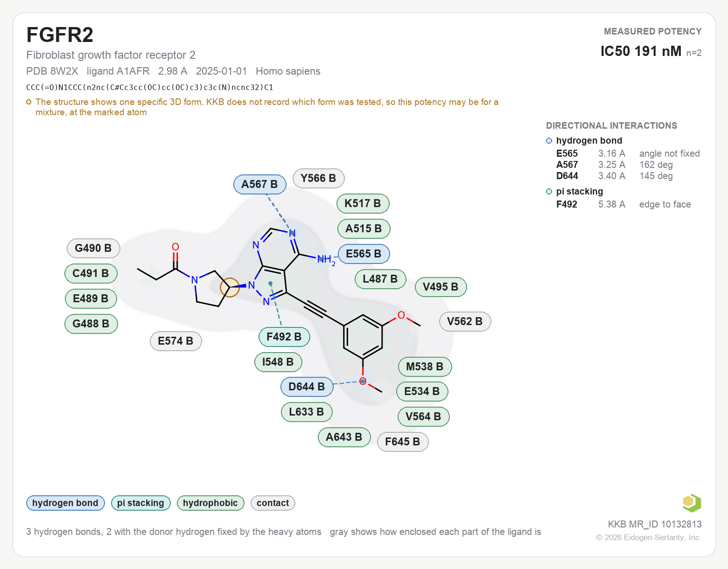Image resolution: width=728 pixels, height=569 pixels.
Task: Click the orange stereo warning marker icon
Action: click(x=29, y=102)
